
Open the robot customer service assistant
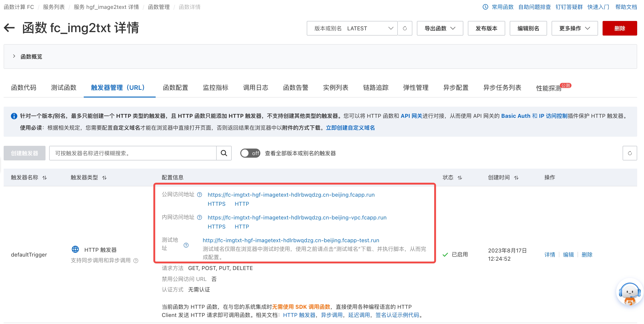click(629, 293)
